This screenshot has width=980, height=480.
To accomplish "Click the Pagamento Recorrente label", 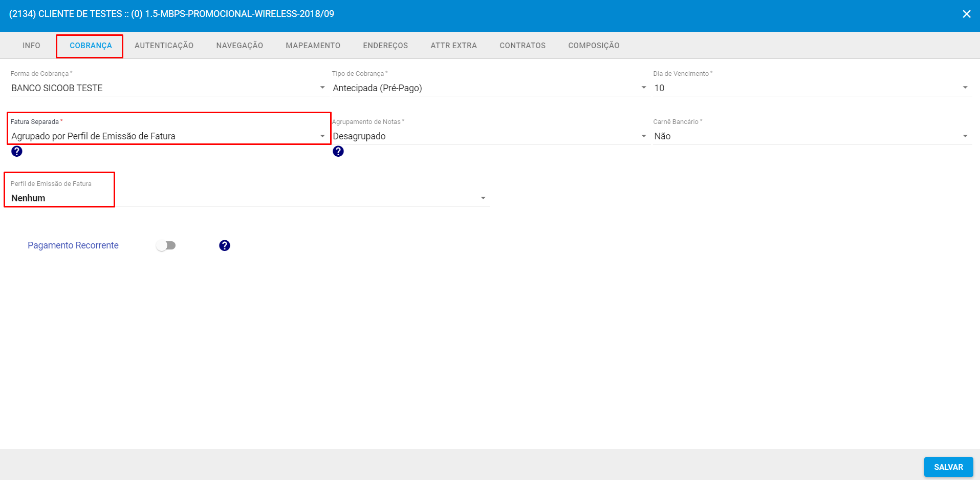I will (73, 245).
